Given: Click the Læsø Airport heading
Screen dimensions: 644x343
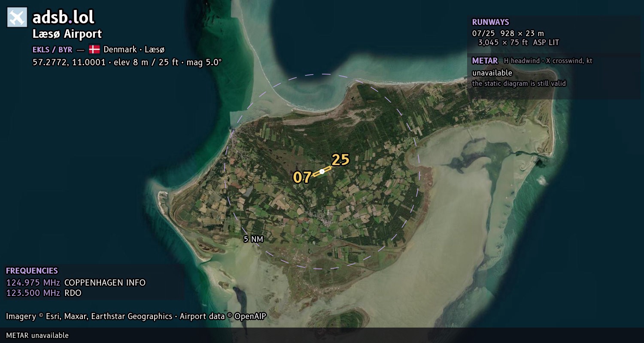Looking at the screenshot, I should click(67, 34).
